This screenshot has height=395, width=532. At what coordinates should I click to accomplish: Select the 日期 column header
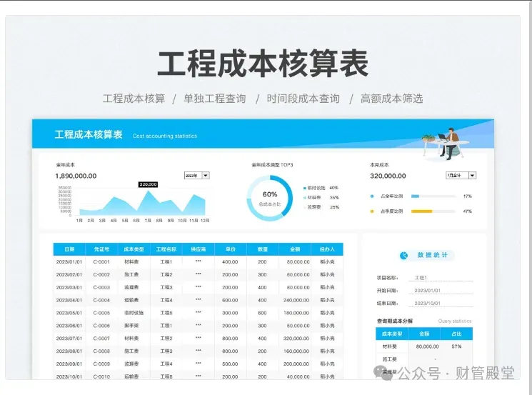(69, 249)
